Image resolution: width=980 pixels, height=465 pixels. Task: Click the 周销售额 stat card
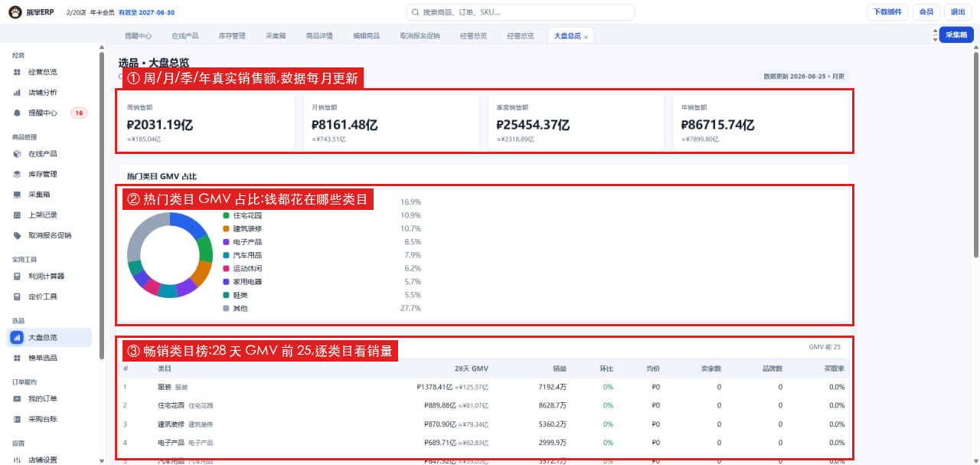(x=207, y=123)
